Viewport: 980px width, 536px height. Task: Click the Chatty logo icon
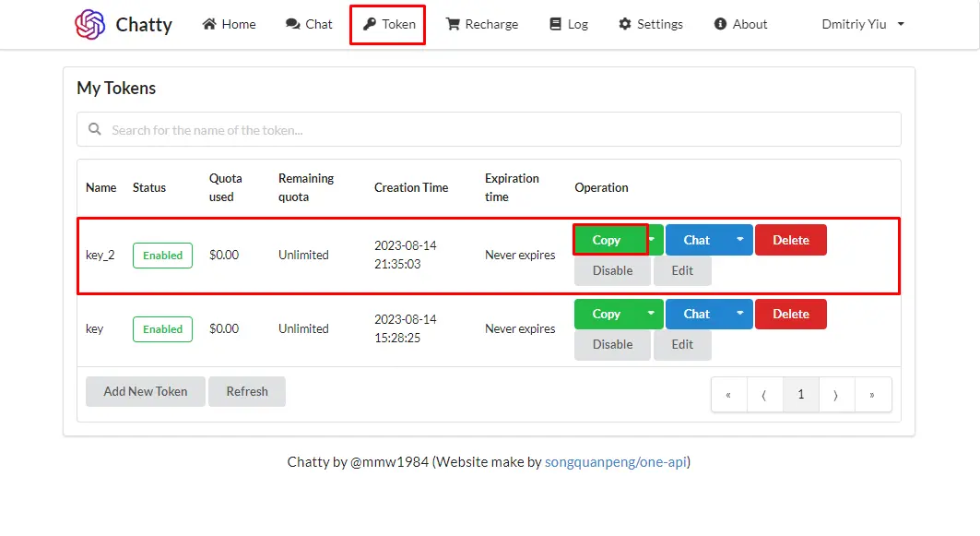coord(90,24)
